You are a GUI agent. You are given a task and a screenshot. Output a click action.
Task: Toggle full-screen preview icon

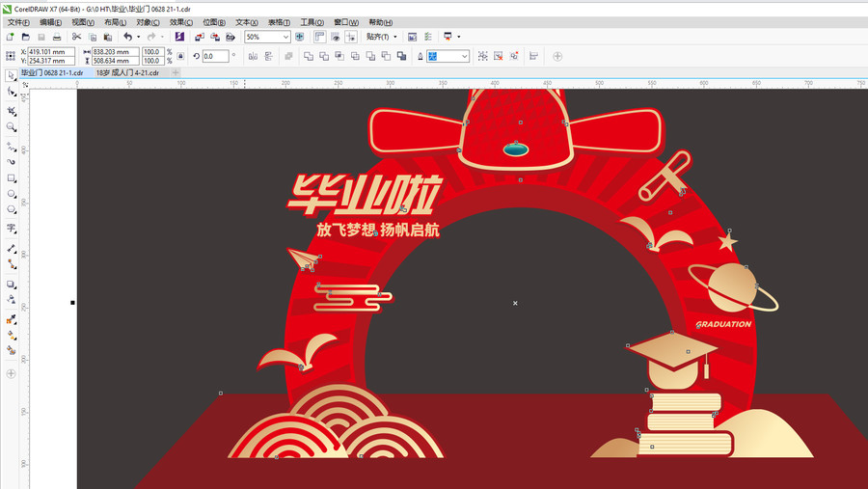click(300, 37)
